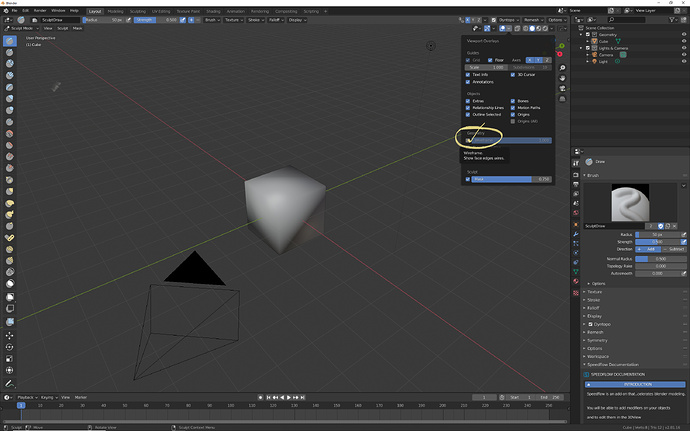This screenshot has width=690, height=431.
Task: Click the Blender logo menu icon
Action: pos(4,11)
